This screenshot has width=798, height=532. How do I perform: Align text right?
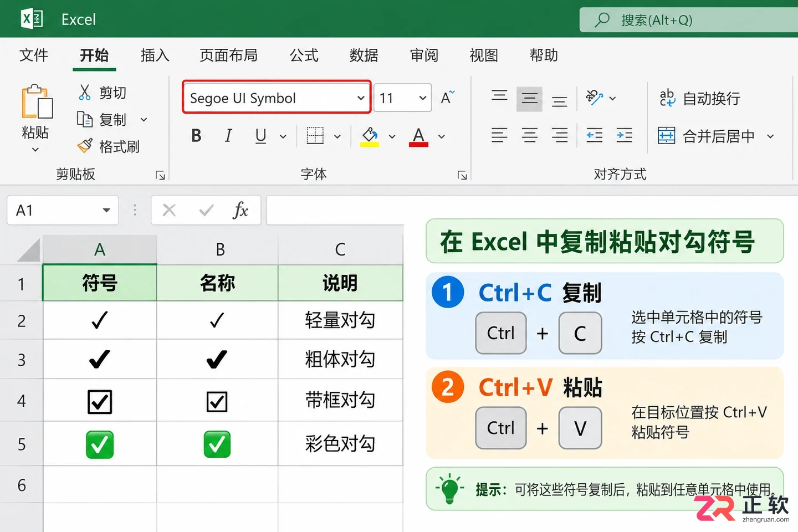pyautogui.click(x=560, y=135)
